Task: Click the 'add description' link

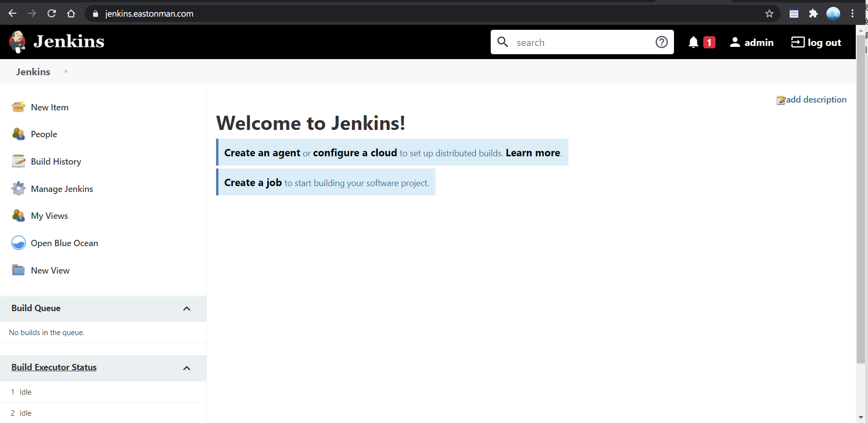Action: click(x=816, y=100)
